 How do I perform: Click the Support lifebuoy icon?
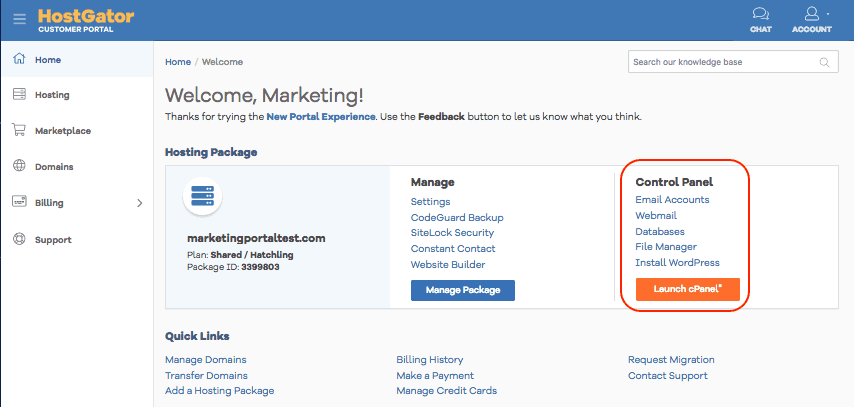(19, 239)
